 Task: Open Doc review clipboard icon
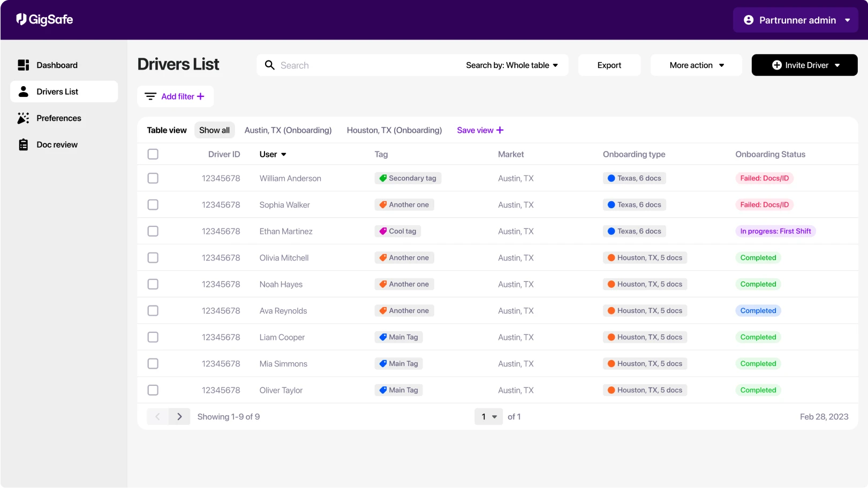click(23, 144)
